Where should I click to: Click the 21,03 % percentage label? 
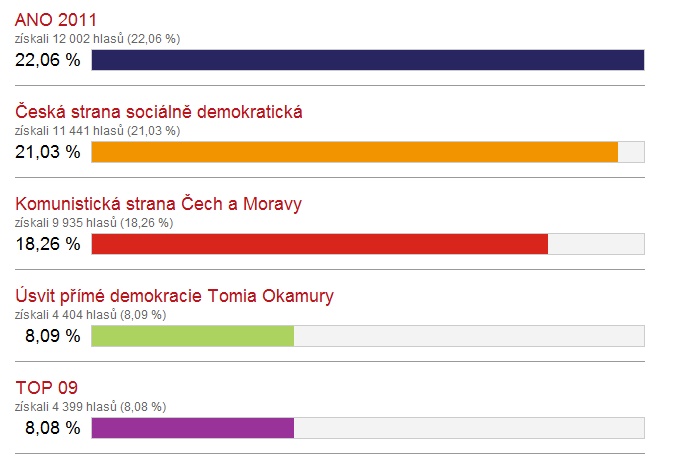click(47, 152)
